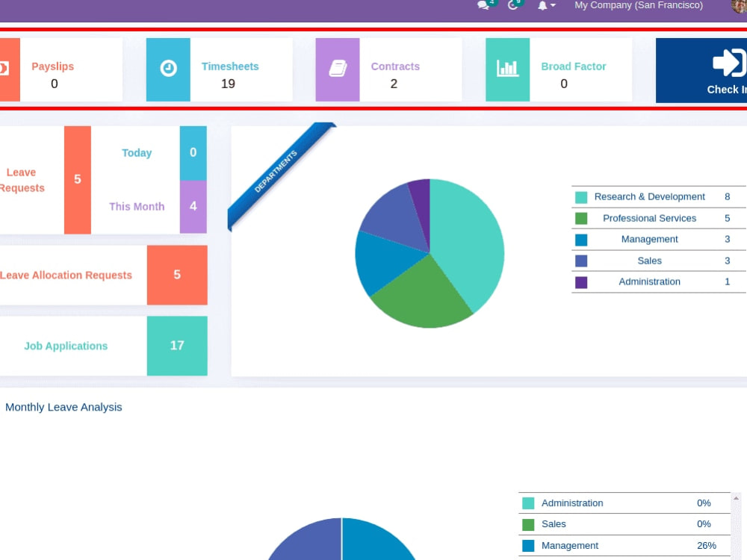Open the Contracts card label
The height and width of the screenshot is (560, 747).
[x=395, y=66]
